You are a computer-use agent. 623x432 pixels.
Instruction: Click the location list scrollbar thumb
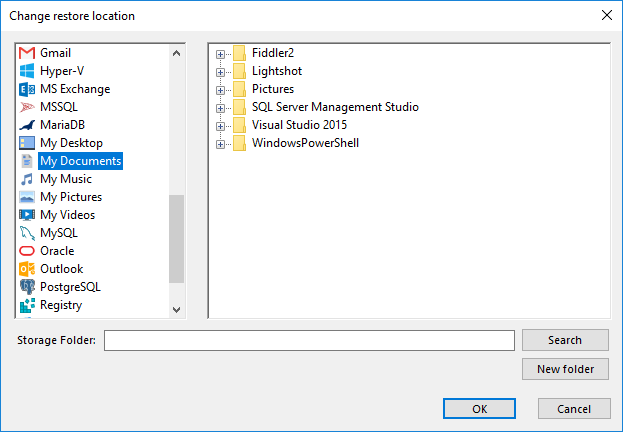(x=176, y=239)
